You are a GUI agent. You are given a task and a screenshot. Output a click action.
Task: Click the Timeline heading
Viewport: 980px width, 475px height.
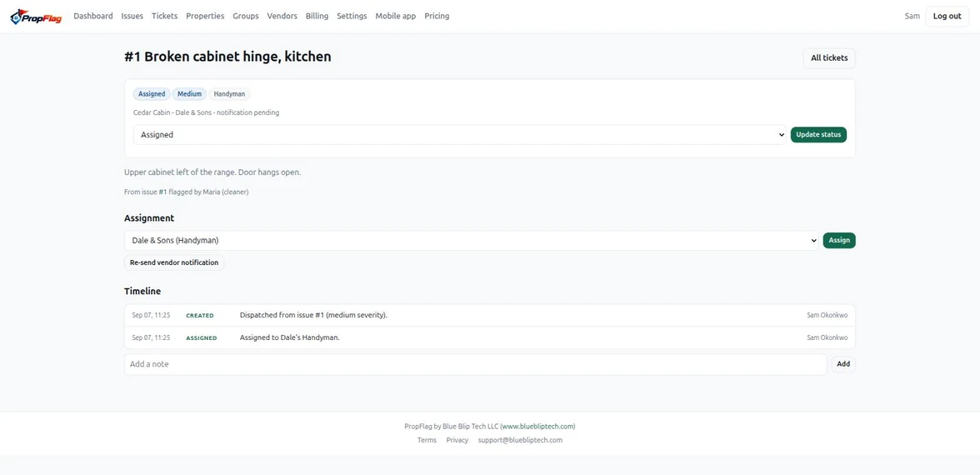click(x=142, y=292)
